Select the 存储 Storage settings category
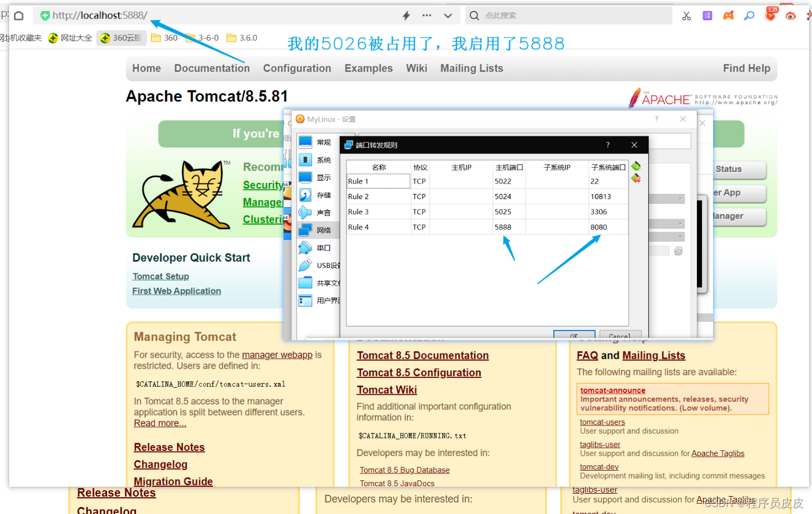 [x=317, y=195]
